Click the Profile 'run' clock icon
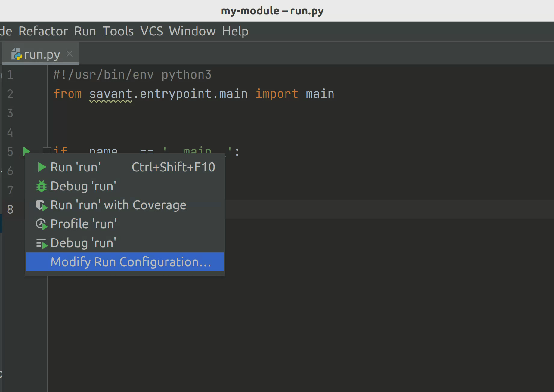Viewport: 554px width, 392px height. 42,224
